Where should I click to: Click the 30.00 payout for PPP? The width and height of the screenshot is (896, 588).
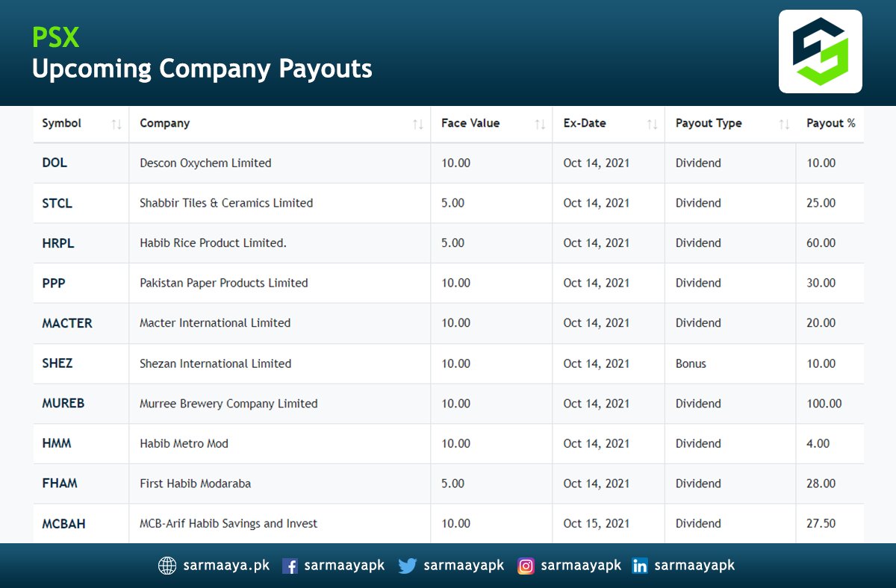(821, 283)
